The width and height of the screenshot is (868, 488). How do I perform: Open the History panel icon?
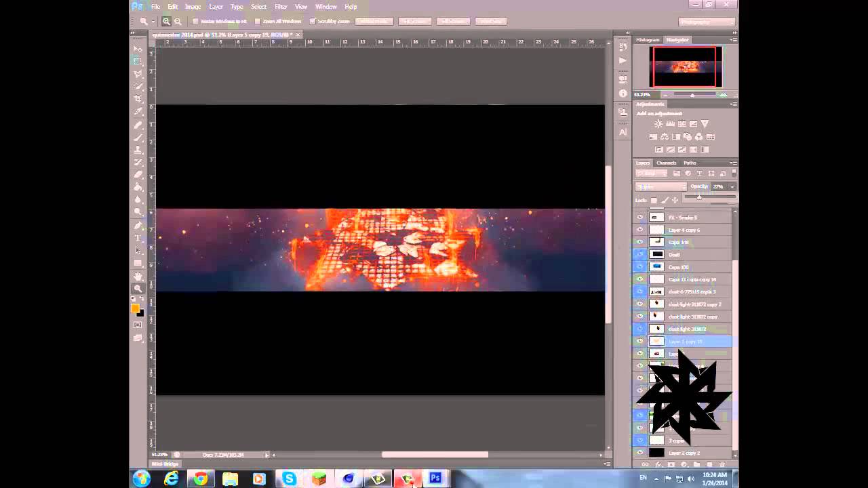tap(623, 47)
